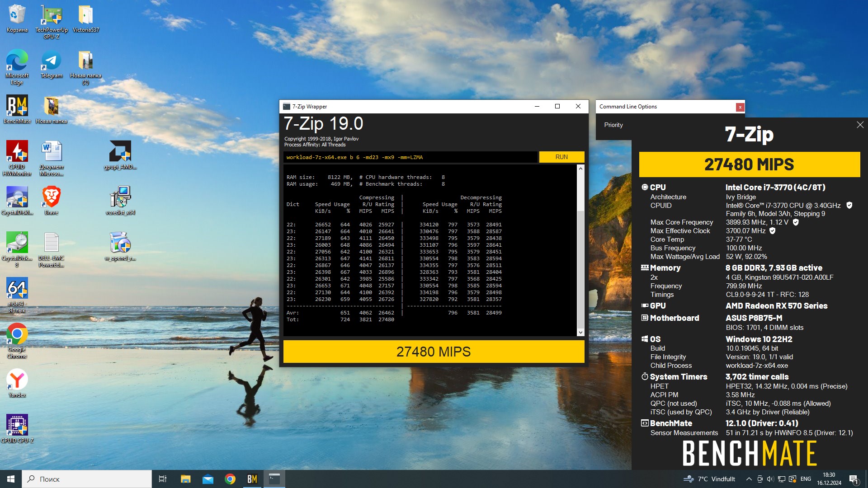Open the network status tray icon
868x488 pixels.
pos(781,479)
